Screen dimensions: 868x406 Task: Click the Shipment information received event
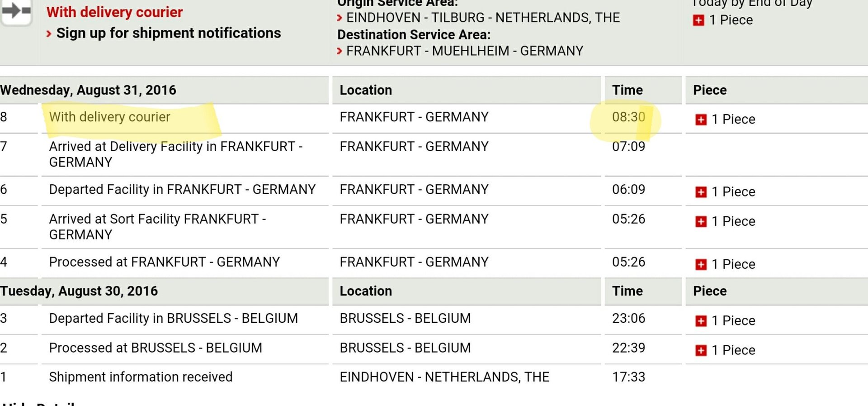coord(141,377)
